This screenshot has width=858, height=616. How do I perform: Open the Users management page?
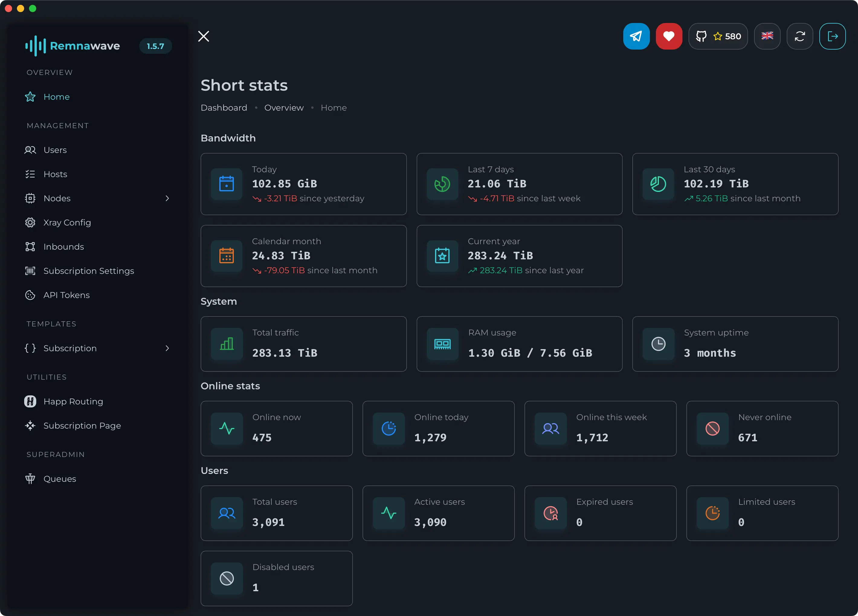coord(55,150)
